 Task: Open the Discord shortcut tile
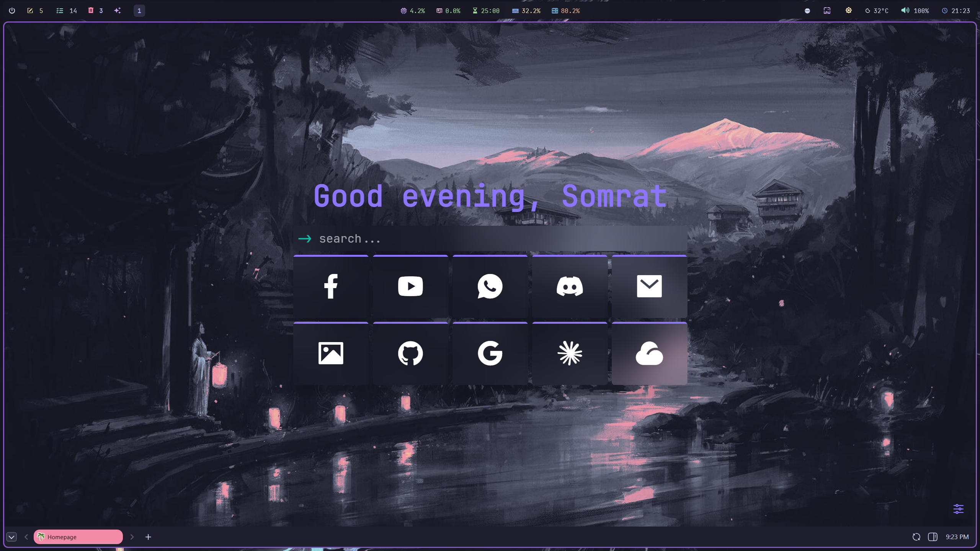pyautogui.click(x=570, y=286)
